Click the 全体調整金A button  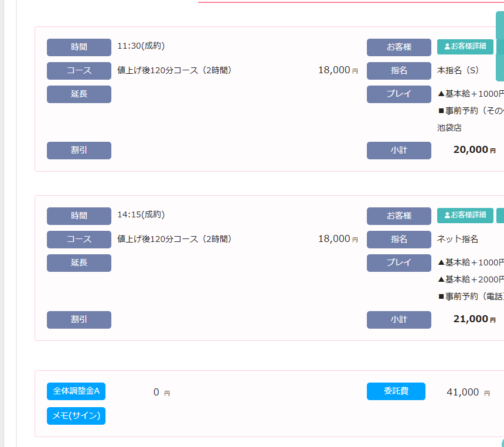(x=76, y=391)
